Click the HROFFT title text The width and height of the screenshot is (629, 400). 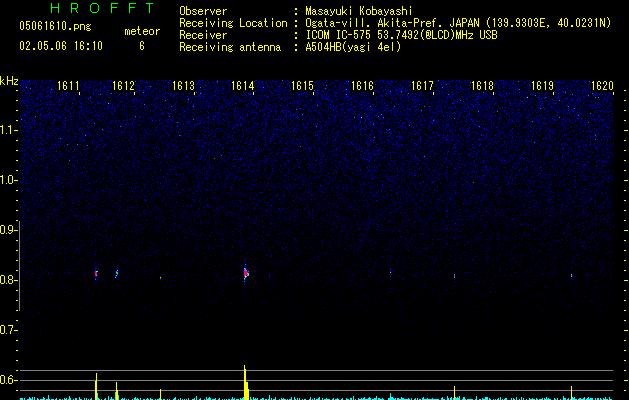103,8
